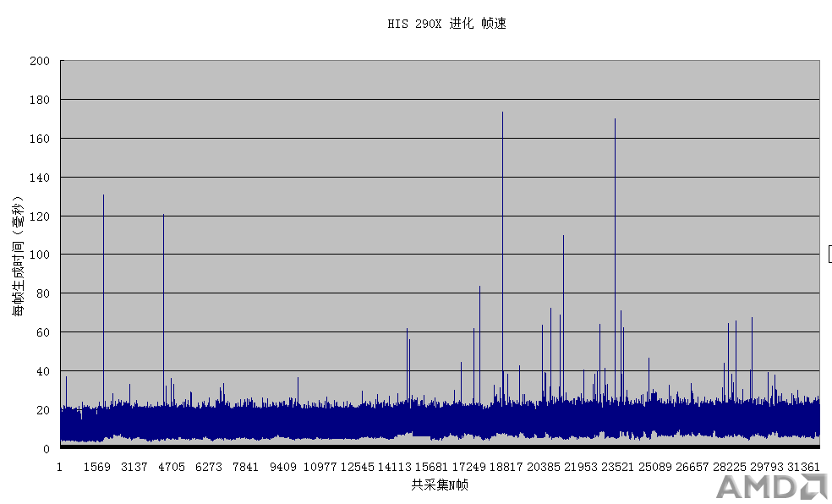Select the x-axis tick label "6273"
Viewport: 832px width, 504px height.
(209, 467)
